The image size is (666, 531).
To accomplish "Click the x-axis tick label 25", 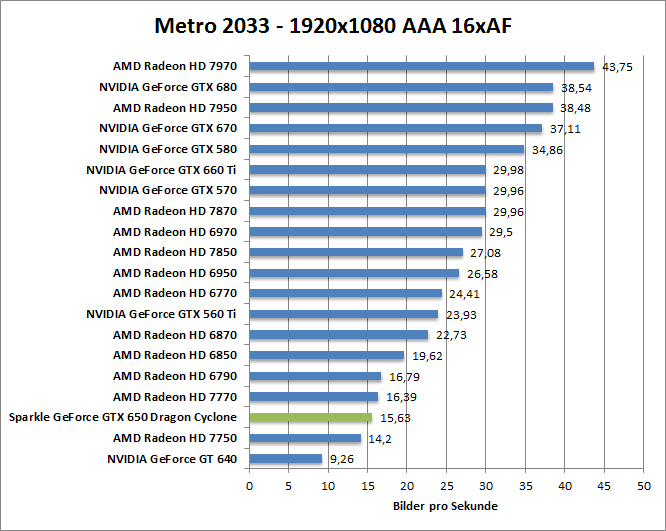I will pos(447,486).
